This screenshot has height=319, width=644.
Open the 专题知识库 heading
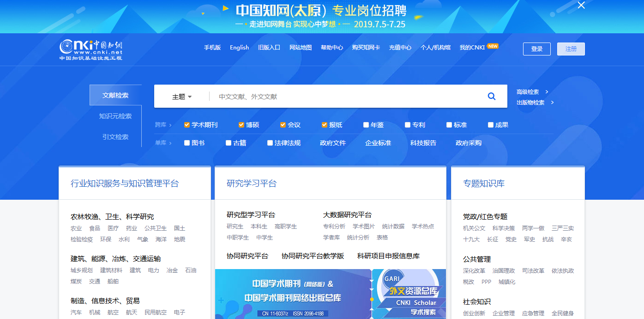(484, 184)
